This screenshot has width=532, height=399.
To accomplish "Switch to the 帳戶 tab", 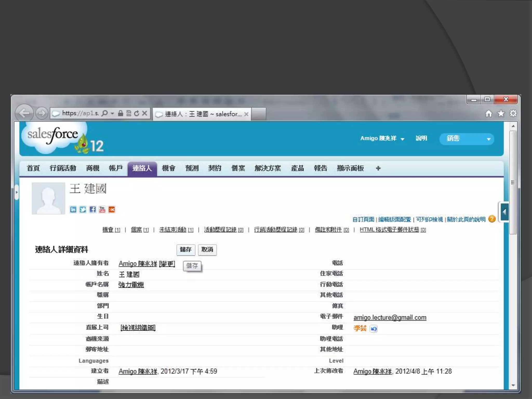I will coord(116,168).
